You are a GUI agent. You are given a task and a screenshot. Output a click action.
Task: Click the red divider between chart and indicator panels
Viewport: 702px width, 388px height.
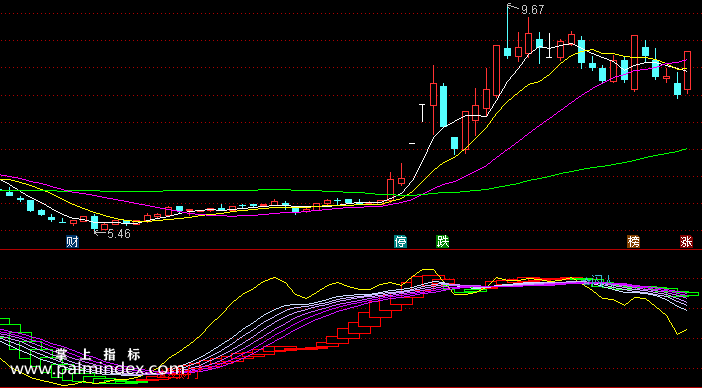coord(351,249)
